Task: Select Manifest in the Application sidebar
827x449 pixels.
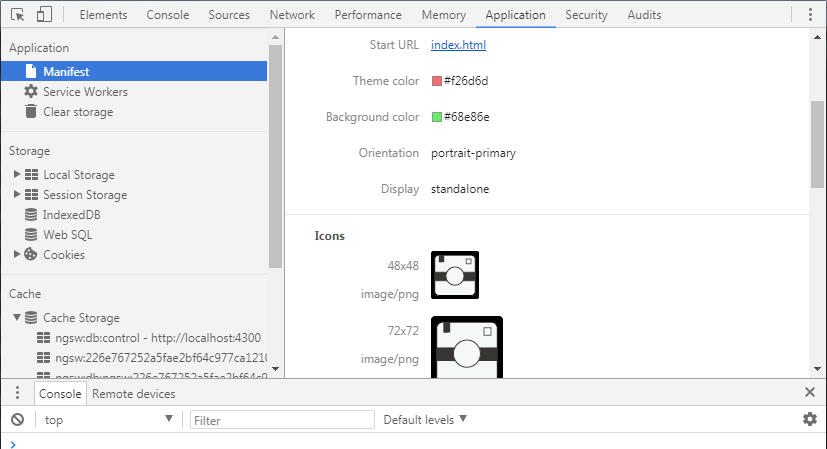Action: click(134, 71)
